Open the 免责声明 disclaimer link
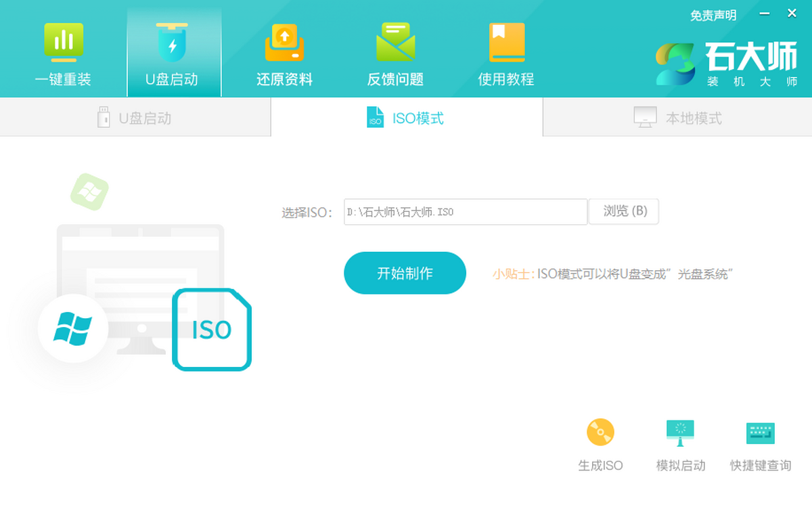Image resolution: width=812 pixels, height=507 pixels. click(713, 15)
